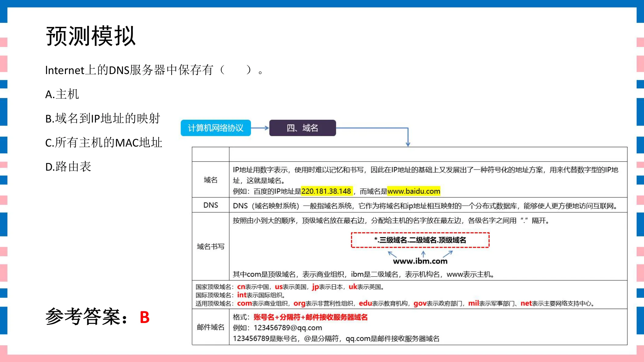Click red cn country domain code

pyautogui.click(x=241, y=287)
